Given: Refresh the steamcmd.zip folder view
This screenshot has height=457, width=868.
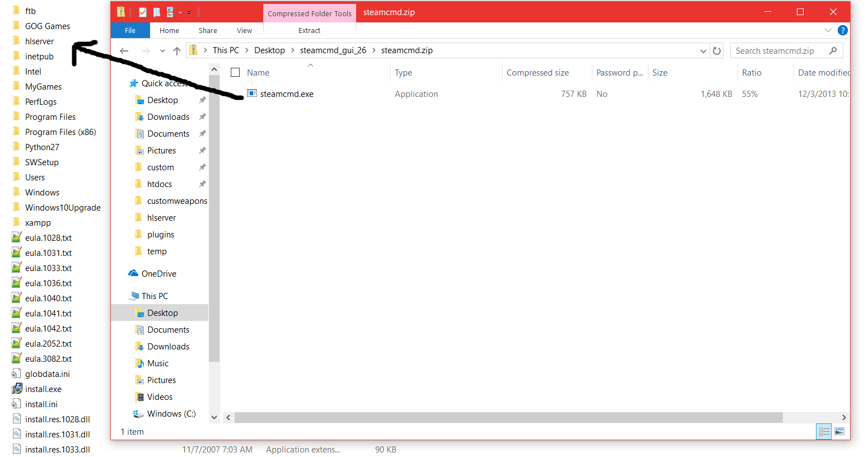Looking at the screenshot, I should point(717,50).
